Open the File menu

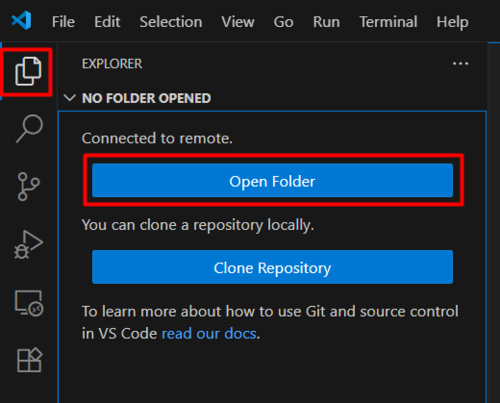(63, 22)
